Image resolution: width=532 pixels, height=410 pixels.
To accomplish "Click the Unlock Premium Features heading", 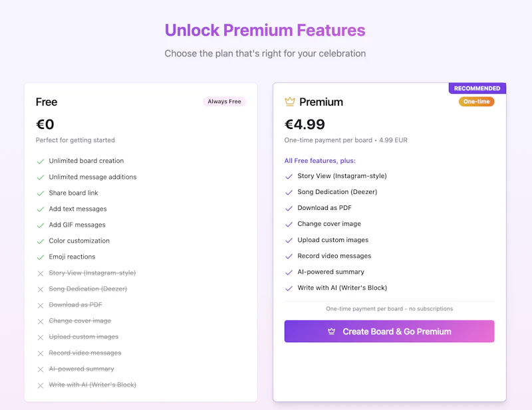I will coord(265,31).
